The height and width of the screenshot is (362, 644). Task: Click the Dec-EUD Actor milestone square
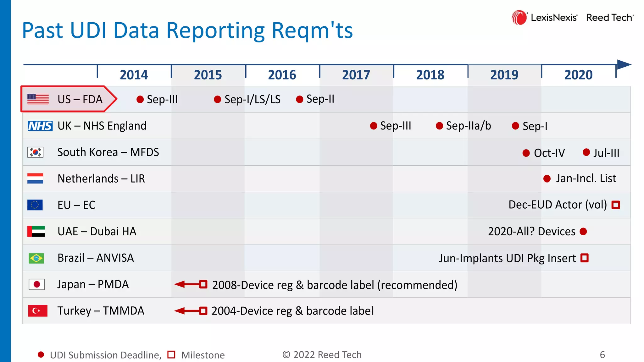(x=615, y=205)
